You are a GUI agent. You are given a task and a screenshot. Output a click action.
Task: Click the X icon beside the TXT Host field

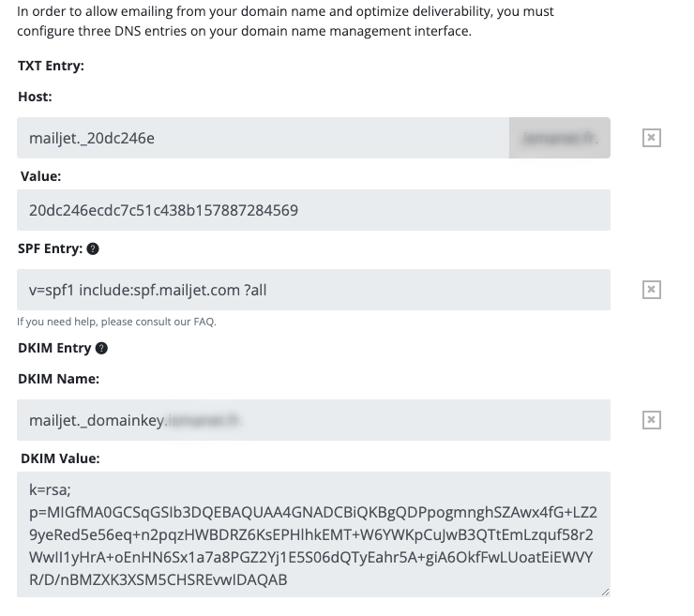pyautogui.click(x=652, y=138)
